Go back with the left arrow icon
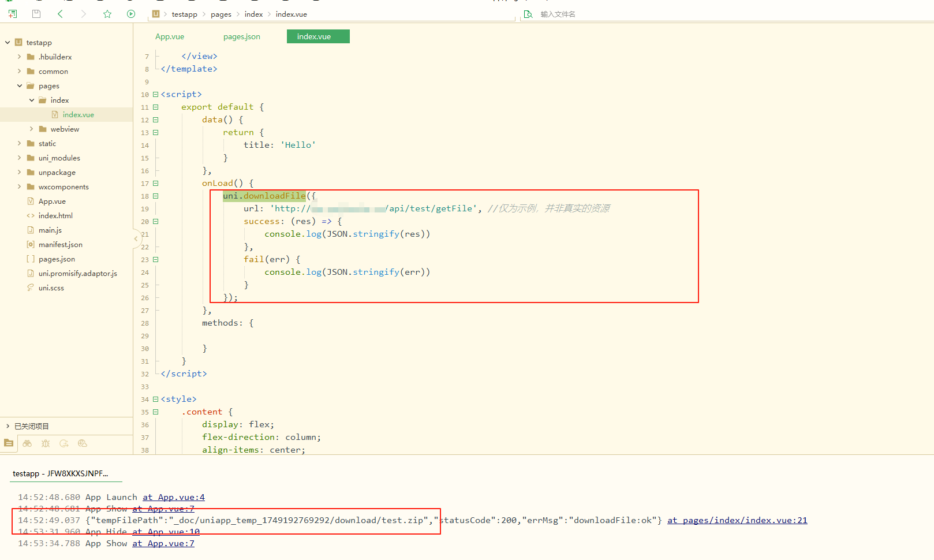Image resolution: width=934 pixels, height=560 pixels. [60, 14]
